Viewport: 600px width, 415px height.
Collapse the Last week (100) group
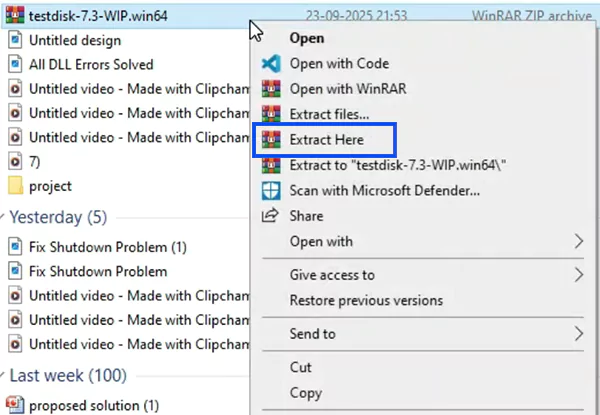pyautogui.click(x=3, y=375)
